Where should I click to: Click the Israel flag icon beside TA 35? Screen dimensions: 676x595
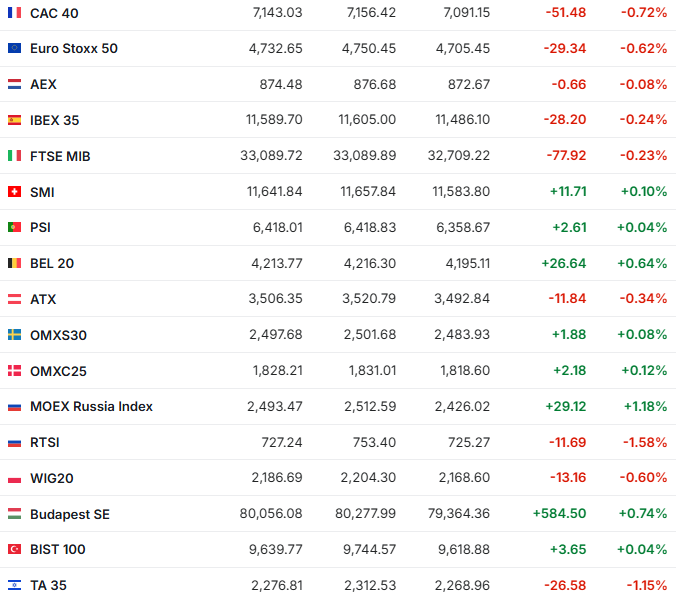[14, 585]
